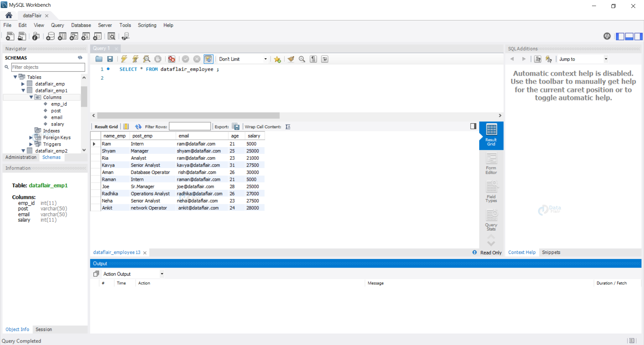Click the Session tab link
Viewport: 644px width, 345px height.
(x=44, y=329)
